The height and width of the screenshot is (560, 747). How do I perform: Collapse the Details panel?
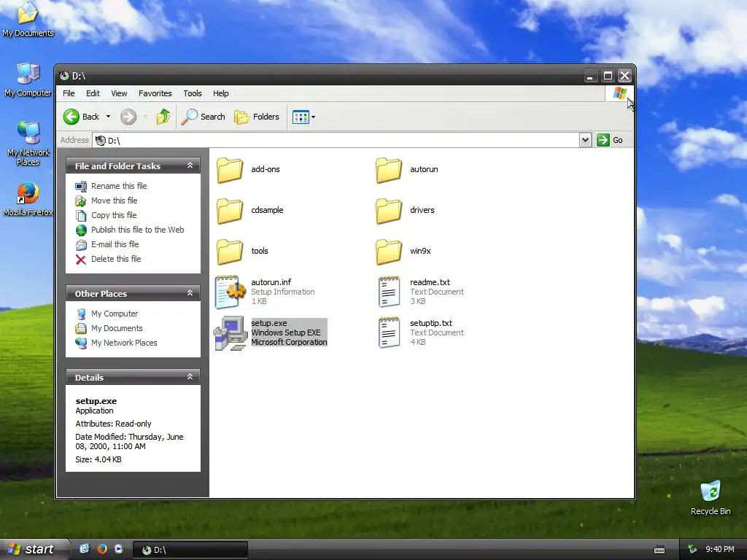coord(190,377)
